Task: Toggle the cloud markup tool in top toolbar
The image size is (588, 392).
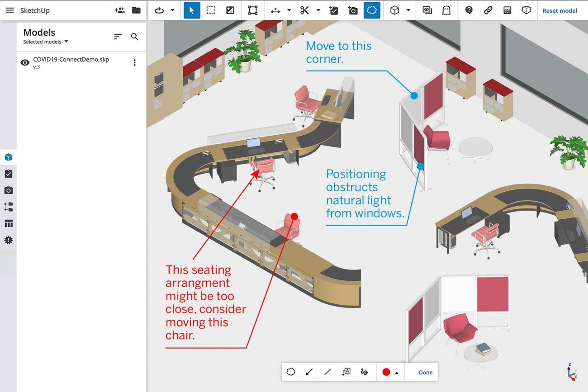Action: (x=372, y=10)
